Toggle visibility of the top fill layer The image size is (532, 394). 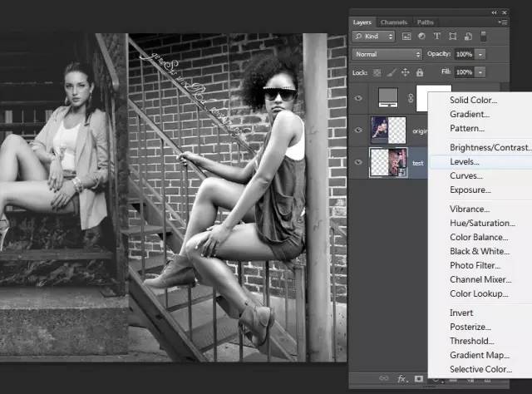pos(359,99)
